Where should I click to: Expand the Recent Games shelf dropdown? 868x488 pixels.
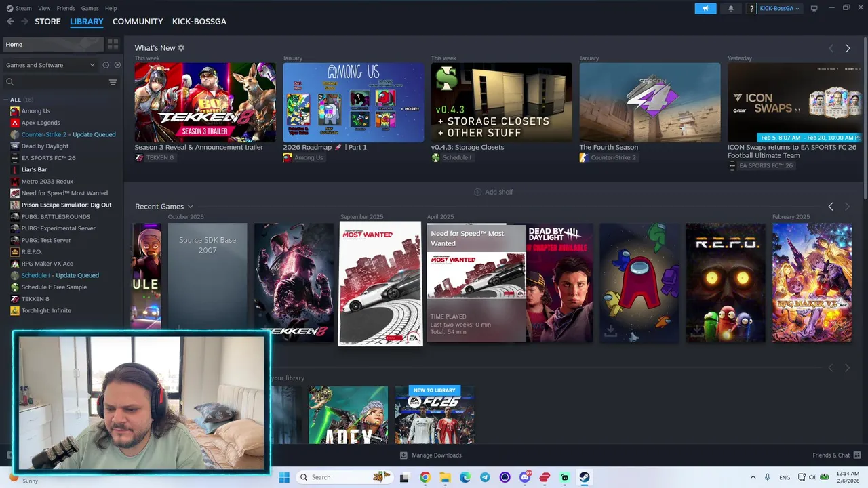pyautogui.click(x=190, y=207)
